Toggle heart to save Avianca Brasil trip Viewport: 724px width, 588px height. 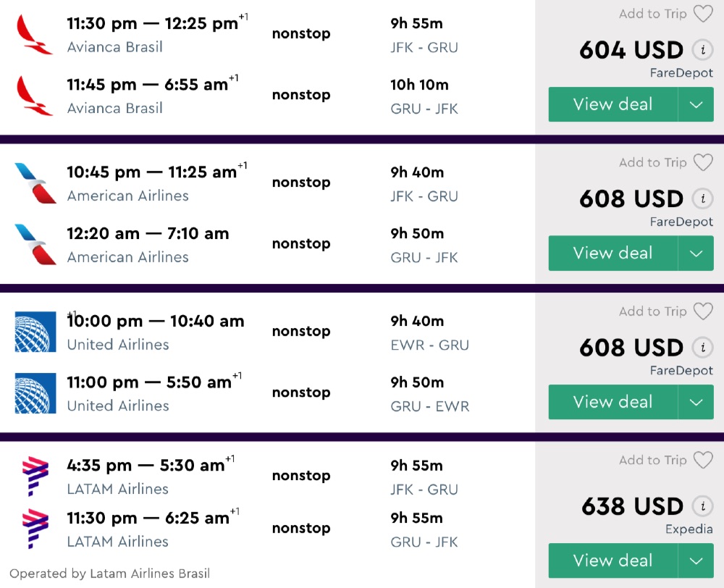(x=702, y=14)
